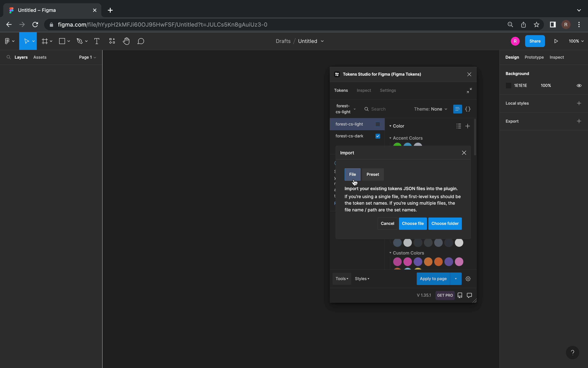Select the Preset import tab

373,174
